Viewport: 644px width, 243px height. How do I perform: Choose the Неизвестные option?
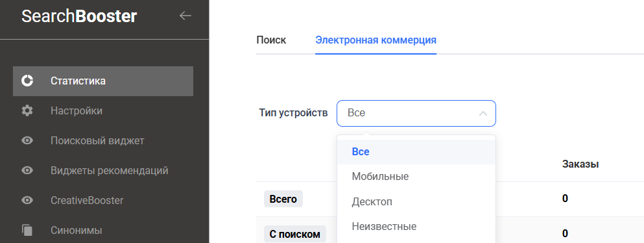[416, 227]
